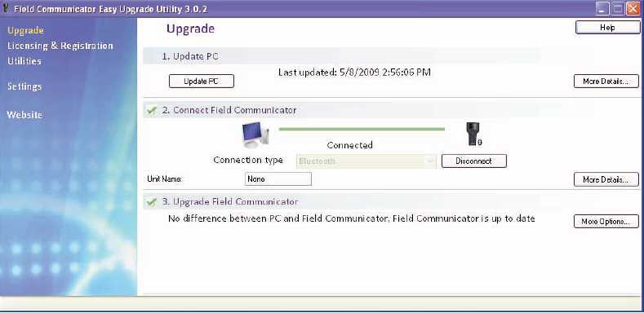This screenshot has height=313, width=644.
Task: Open the Help button
Action: click(x=607, y=28)
